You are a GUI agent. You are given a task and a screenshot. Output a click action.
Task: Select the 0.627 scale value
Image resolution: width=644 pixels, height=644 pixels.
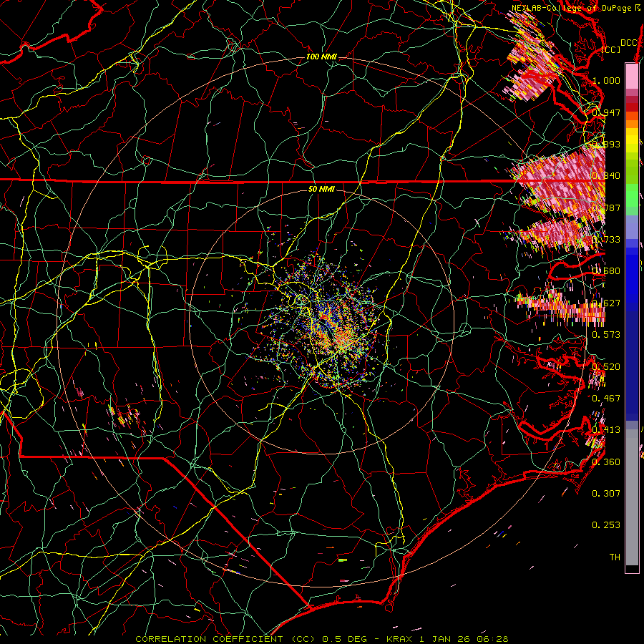[x=606, y=303]
